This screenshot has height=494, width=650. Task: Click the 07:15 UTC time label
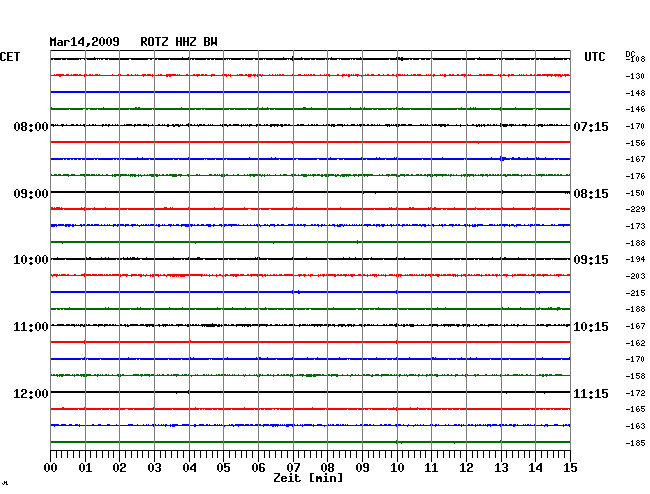click(591, 127)
